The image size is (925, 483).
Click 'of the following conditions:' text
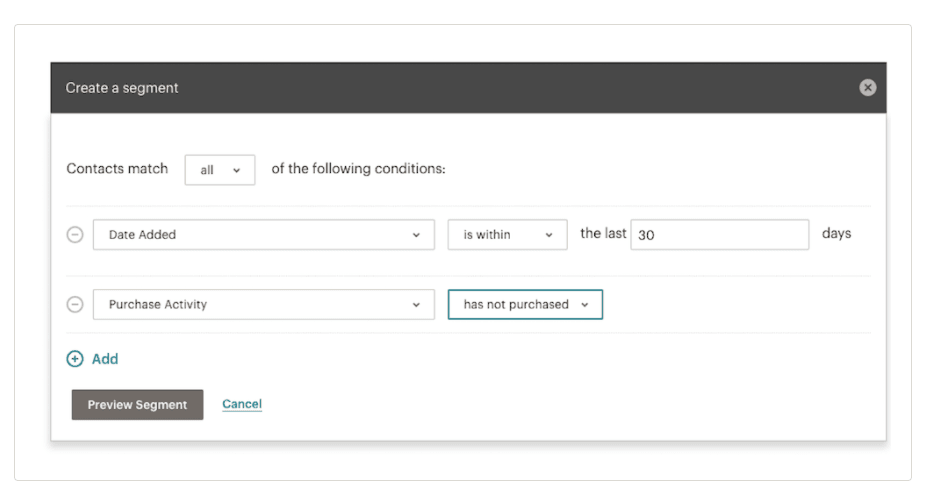click(x=358, y=169)
